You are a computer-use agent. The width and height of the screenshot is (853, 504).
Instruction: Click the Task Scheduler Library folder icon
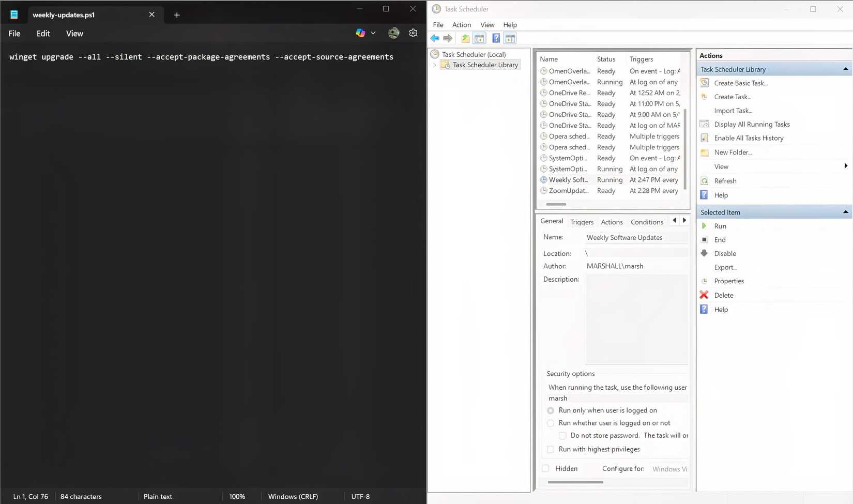[445, 65]
